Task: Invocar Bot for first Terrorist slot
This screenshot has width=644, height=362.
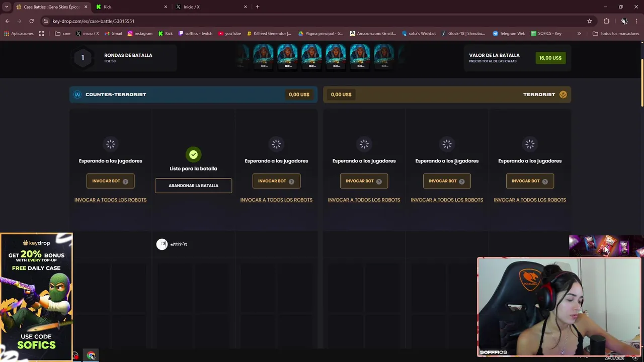Action: click(x=364, y=181)
